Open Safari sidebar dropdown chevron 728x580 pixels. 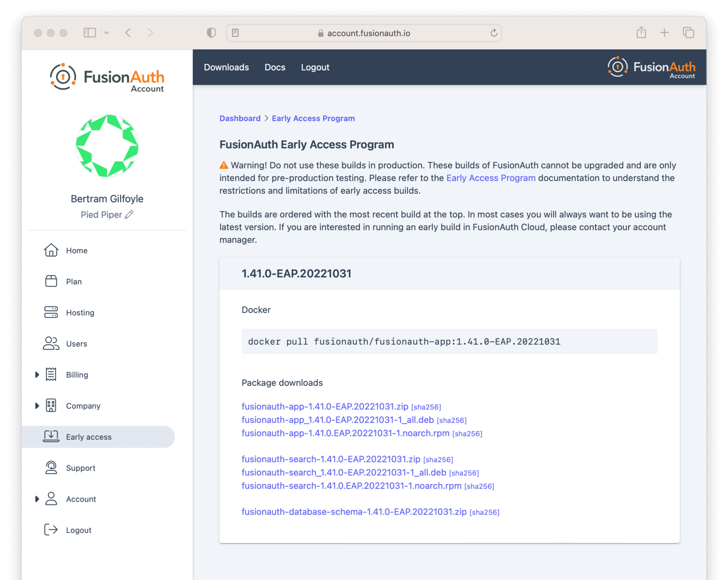[x=106, y=33]
